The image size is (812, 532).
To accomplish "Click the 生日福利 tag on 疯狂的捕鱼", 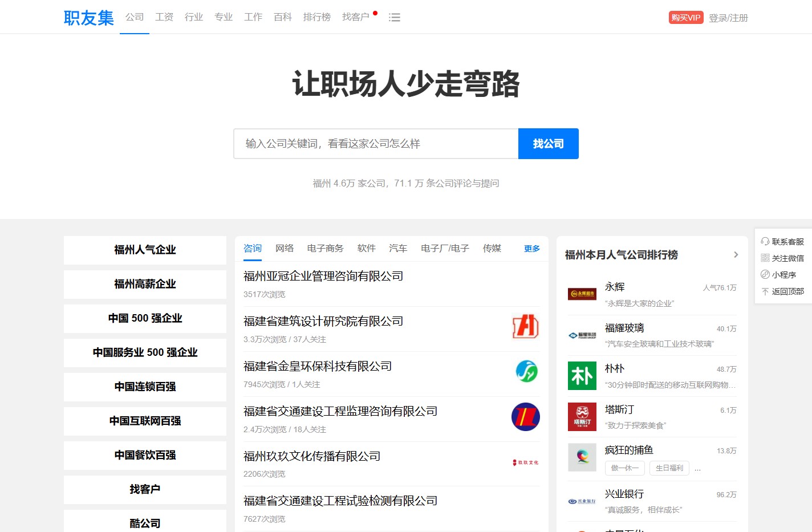I will 669,468.
